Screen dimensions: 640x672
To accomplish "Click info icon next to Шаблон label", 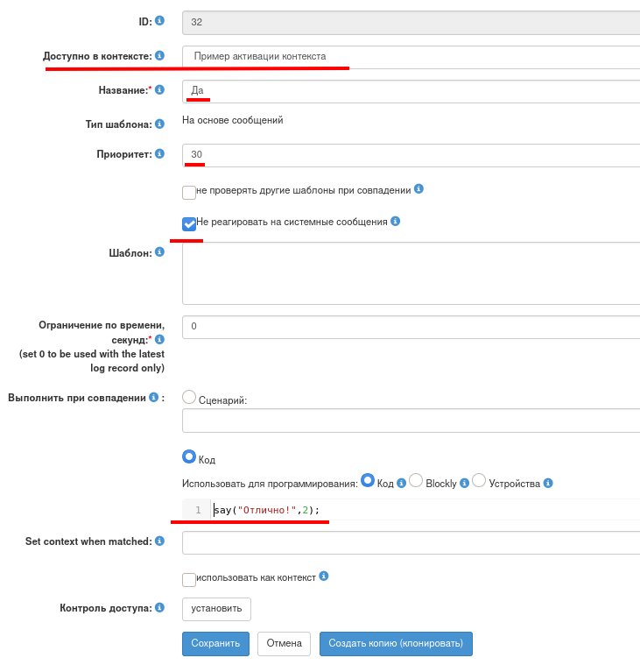I will pyautogui.click(x=159, y=252).
